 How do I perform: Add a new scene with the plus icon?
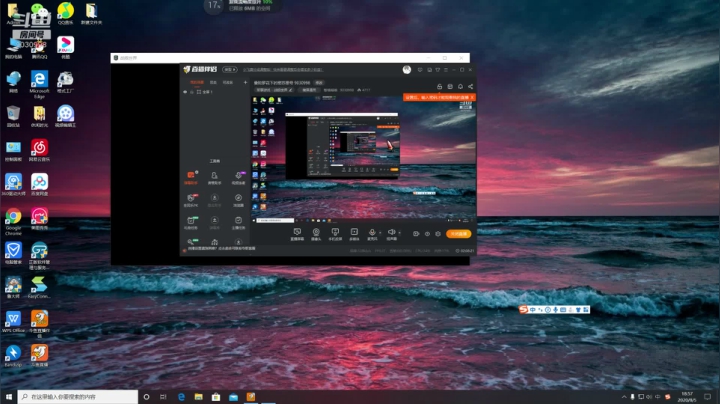coord(245,83)
